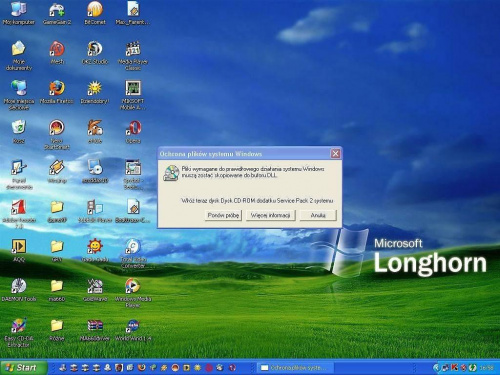The height and width of the screenshot is (375, 500).
Task: Click the Ponów próbę button
Action: coord(223,215)
